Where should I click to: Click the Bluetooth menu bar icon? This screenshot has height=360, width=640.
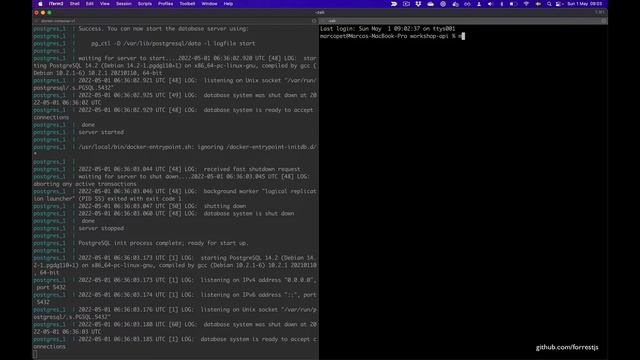tap(502, 4)
